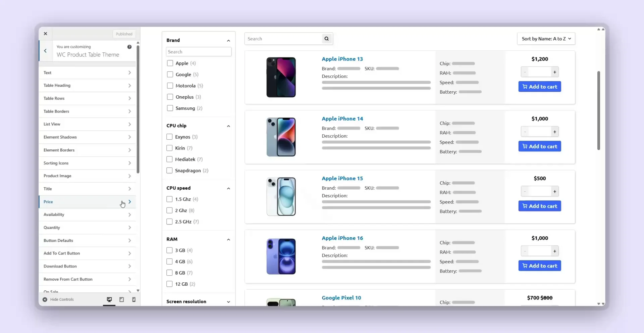The width and height of the screenshot is (644, 333).
Task: Focus the Brand filter search box
Action: click(x=199, y=52)
